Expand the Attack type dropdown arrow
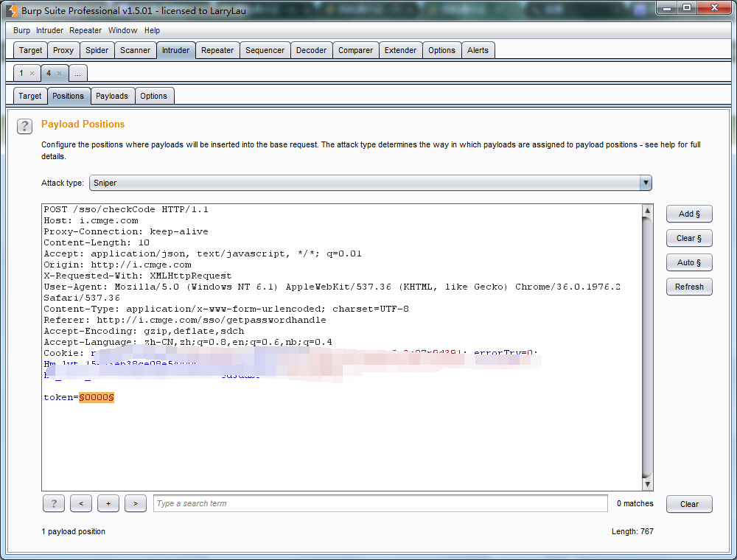The height and width of the screenshot is (560, 737). (x=646, y=183)
